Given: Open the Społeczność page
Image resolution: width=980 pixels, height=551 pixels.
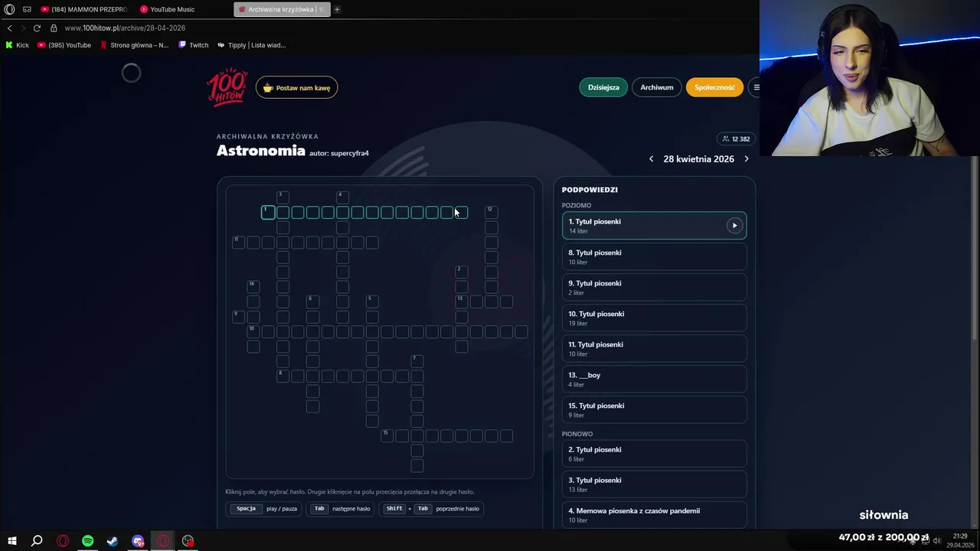Looking at the screenshot, I should (714, 87).
